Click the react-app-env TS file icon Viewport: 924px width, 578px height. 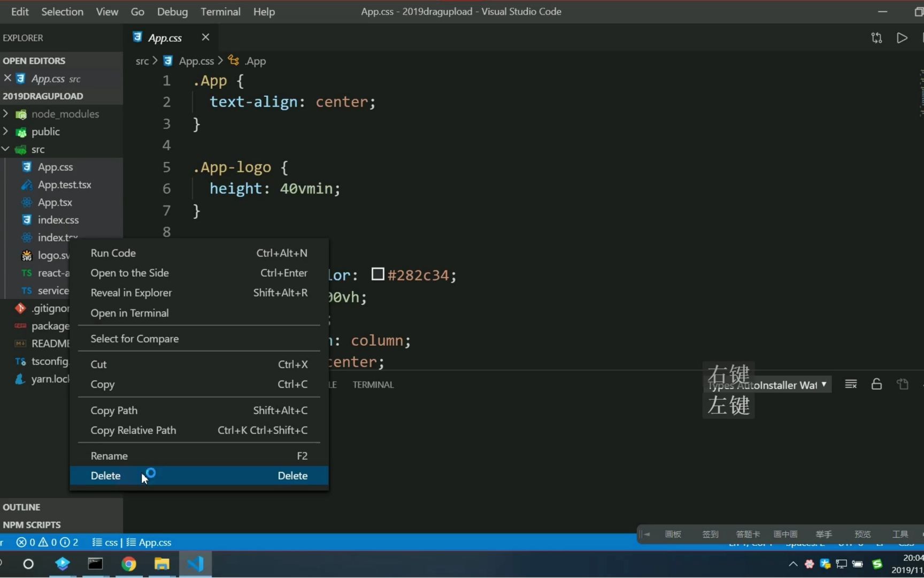[x=26, y=273]
